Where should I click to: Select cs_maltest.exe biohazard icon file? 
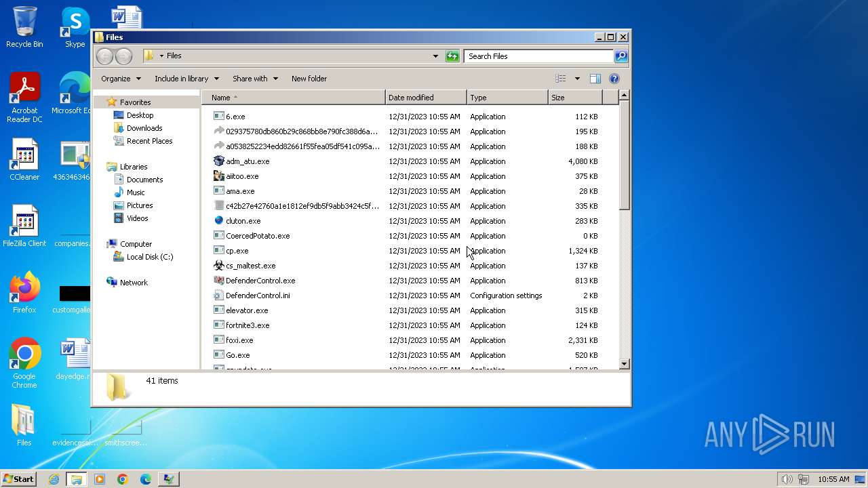218,266
